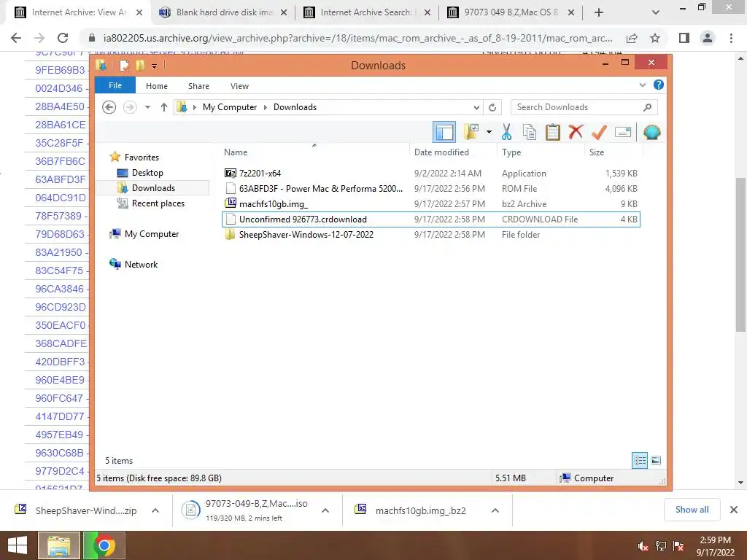Open Chrome three-dot menu
Screen dimensions: 747x560
tap(731, 38)
